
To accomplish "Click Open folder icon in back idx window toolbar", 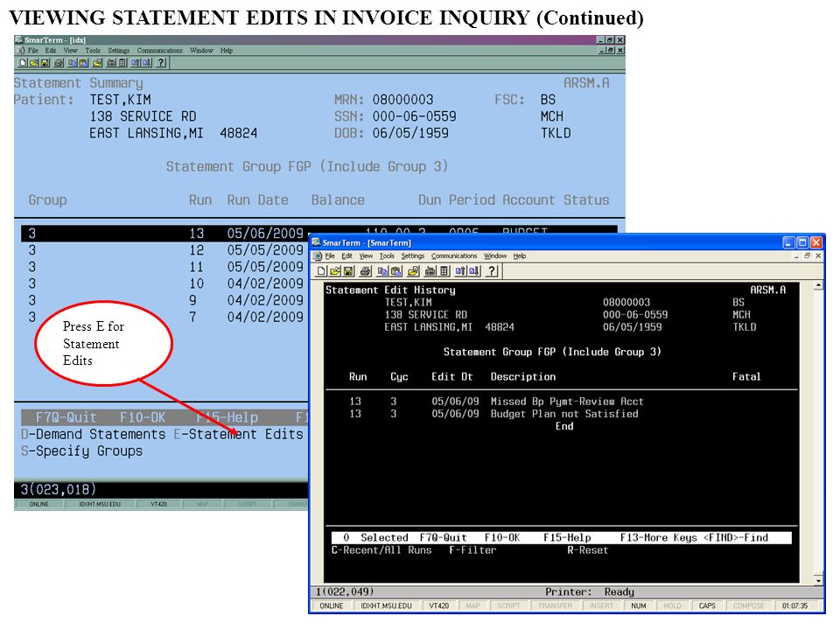I will (33, 63).
